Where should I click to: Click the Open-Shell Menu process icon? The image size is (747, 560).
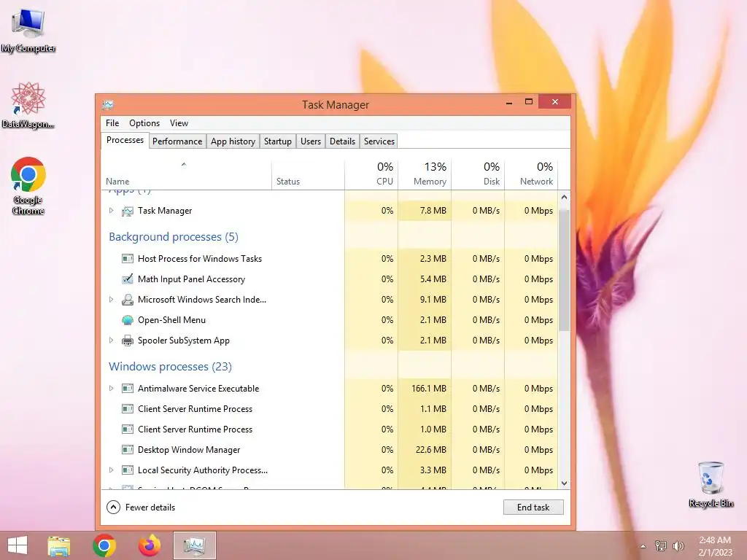[127, 320]
